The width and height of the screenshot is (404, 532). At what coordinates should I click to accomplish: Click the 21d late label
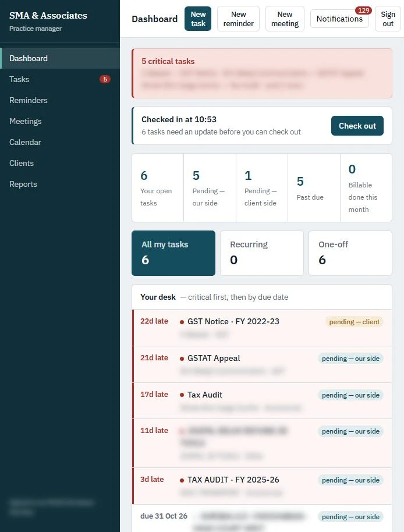point(154,357)
